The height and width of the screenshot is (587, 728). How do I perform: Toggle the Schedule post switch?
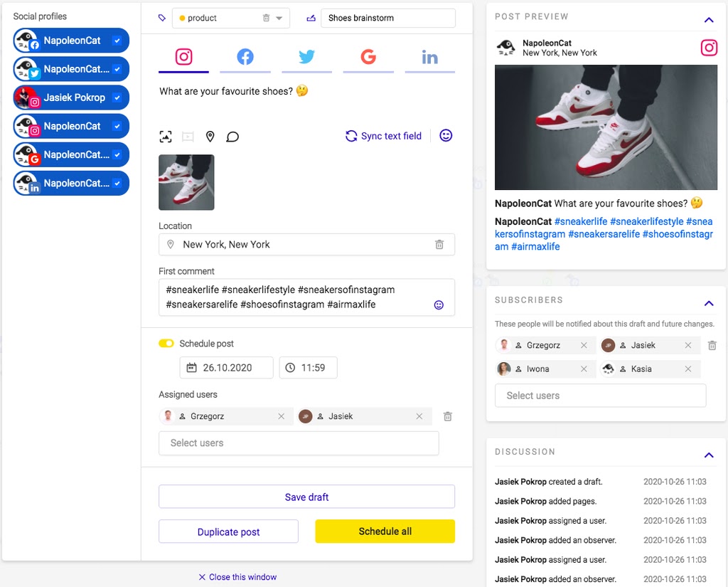pyautogui.click(x=166, y=344)
